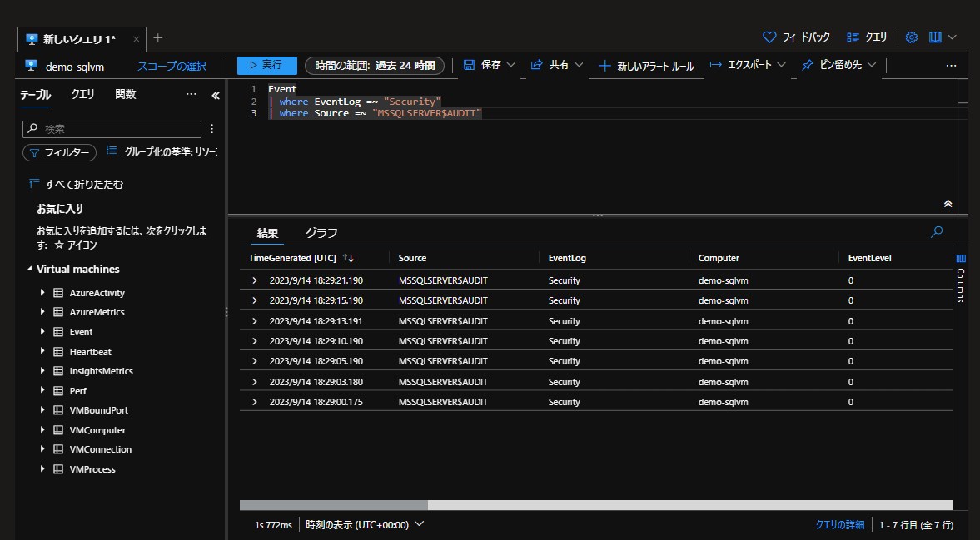
Task: Select the Perf table
Action: coord(78,391)
